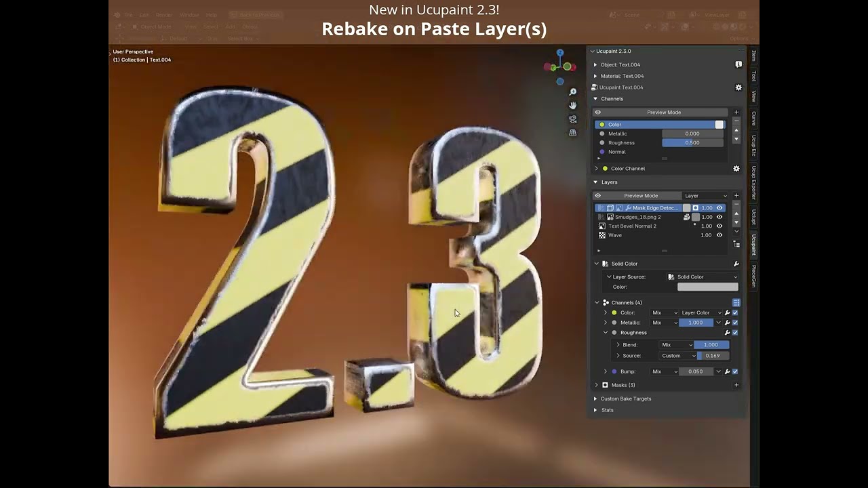Click the wrench icon on the Roughness row
The height and width of the screenshot is (488, 868).
point(727,333)
